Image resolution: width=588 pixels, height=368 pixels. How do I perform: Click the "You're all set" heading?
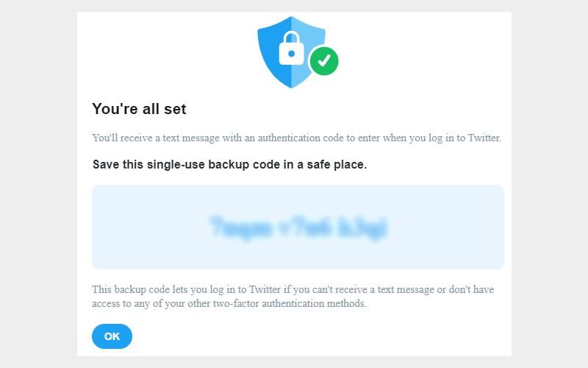[139, 110]
